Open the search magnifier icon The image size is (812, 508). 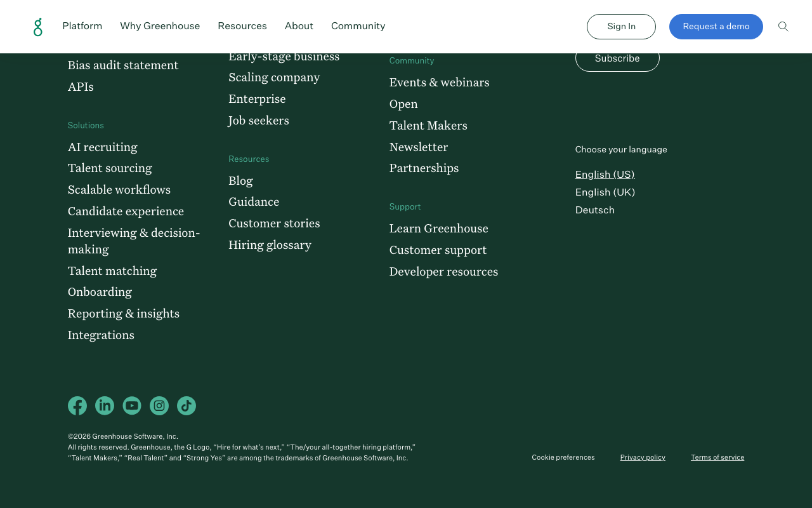[x=783, y=27]
